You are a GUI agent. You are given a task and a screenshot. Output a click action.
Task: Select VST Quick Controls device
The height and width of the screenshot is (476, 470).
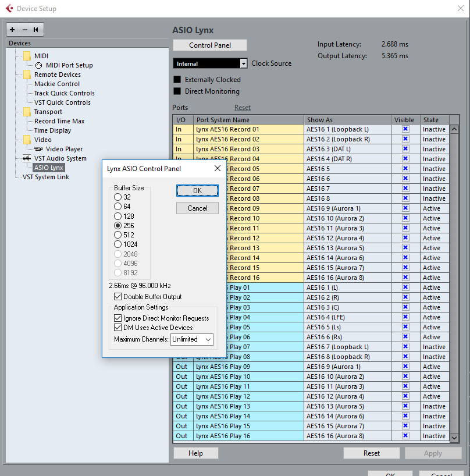62,102
